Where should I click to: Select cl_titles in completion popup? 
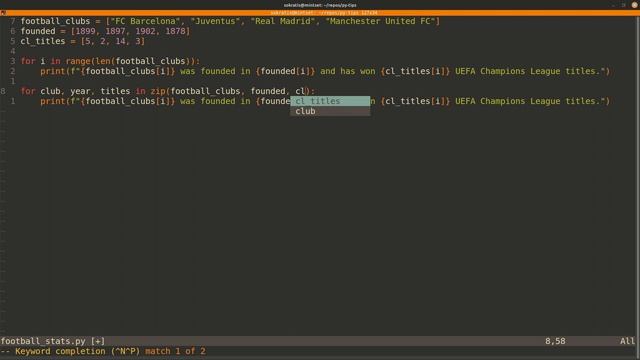[330, 101]
